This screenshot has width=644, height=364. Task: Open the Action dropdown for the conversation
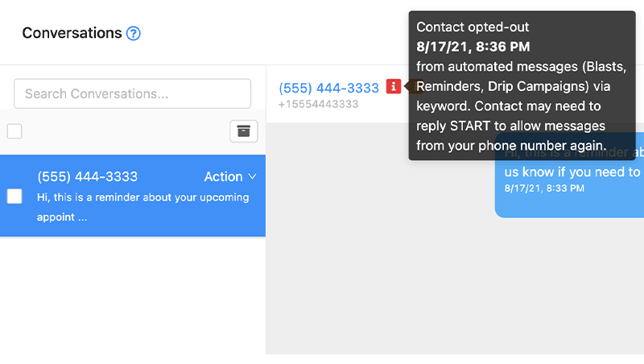click(230, 176)
